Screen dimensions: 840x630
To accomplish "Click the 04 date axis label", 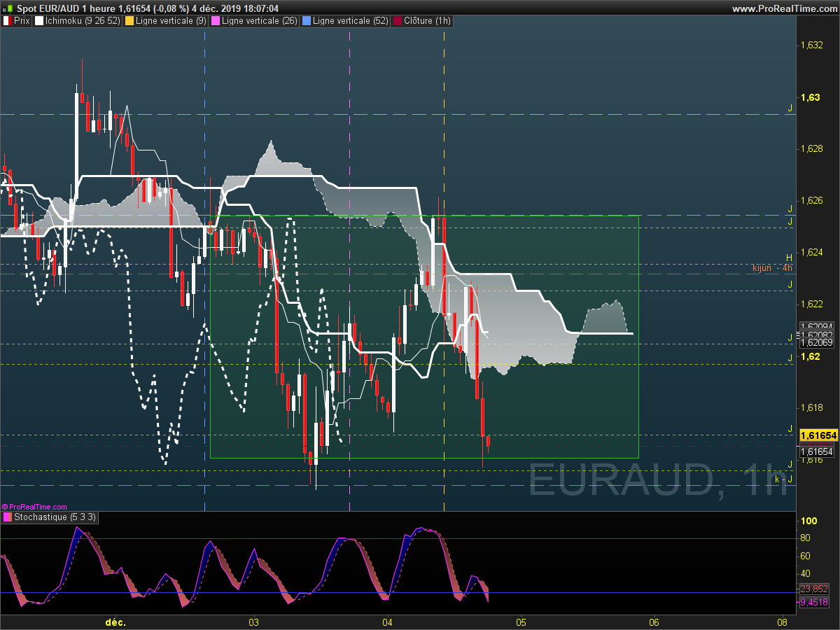I will pos(387,622).
